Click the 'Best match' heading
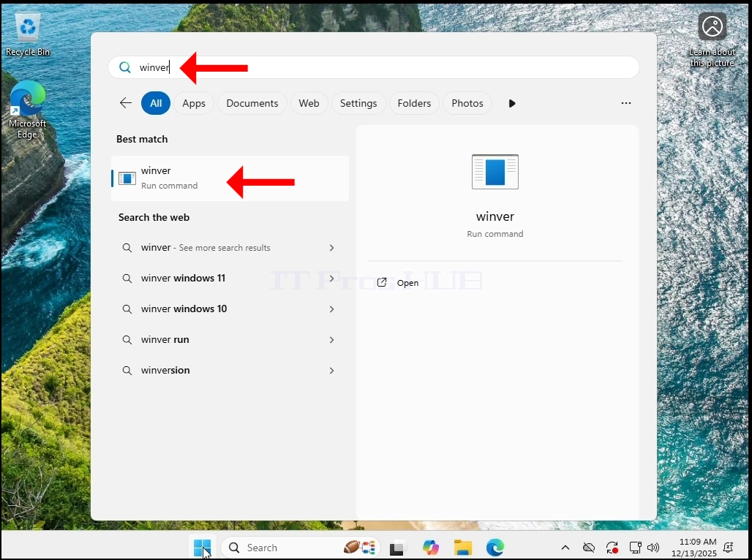752x560 pixels. [142, 139]
